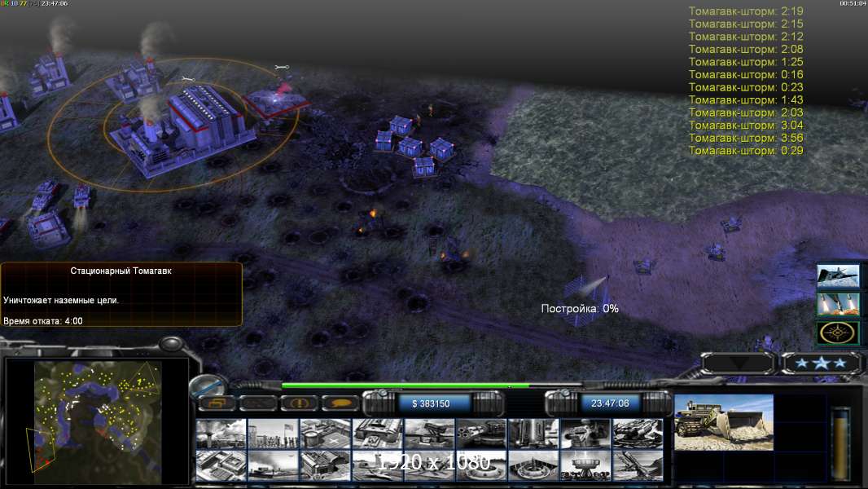This screenshot has width=868, height=489.
Task: Choose the barracks build icon with flag
Action: (x=273, y=434)
